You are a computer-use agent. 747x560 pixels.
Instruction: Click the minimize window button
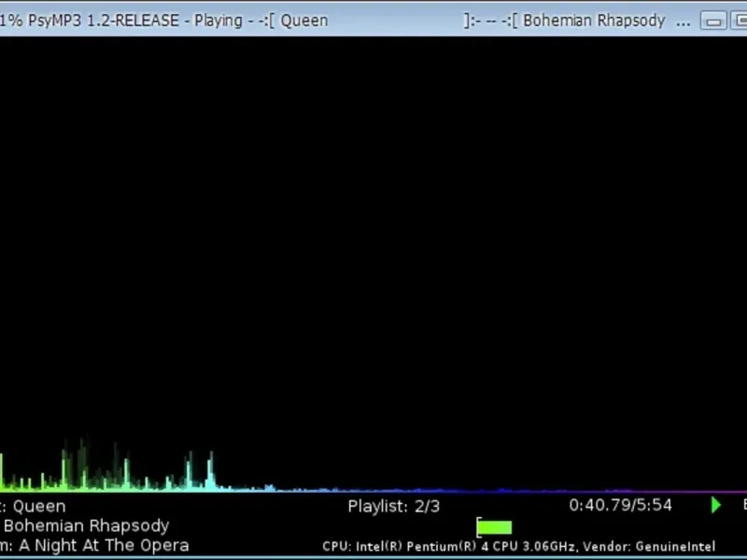tap(713, 21)
